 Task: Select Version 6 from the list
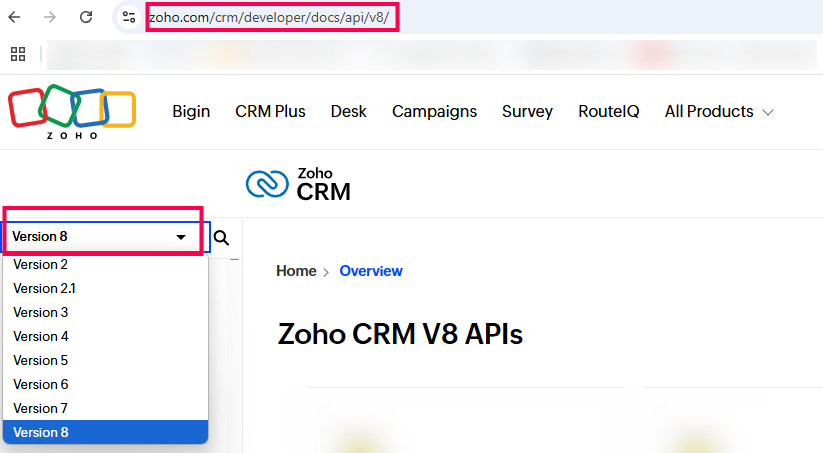105,385
